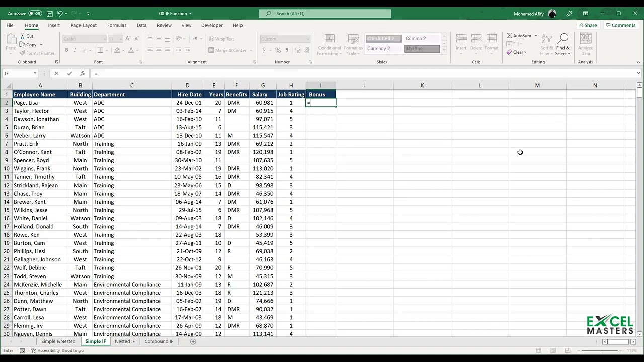The image size is (644, 362).
Task: Click Increase Font Size icon
Action: (128, 39)
